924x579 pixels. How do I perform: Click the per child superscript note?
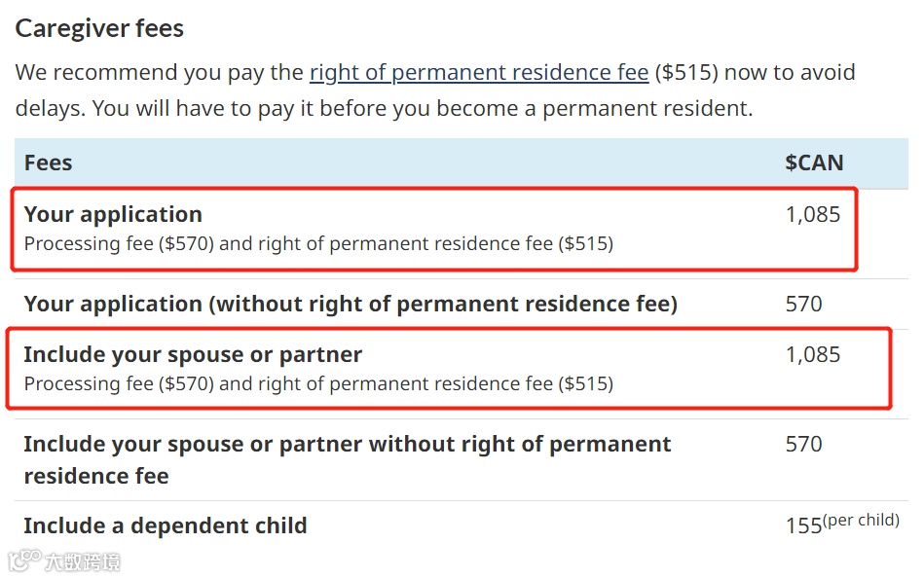(x=861, y=520)
